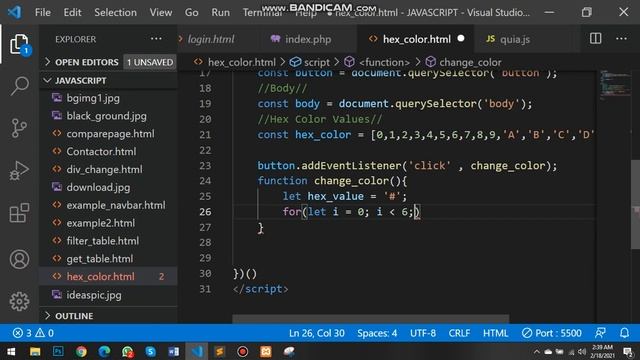Switch to the index.php tab
The width and height of the screenshot is (640, 360).
pos(308,39)
